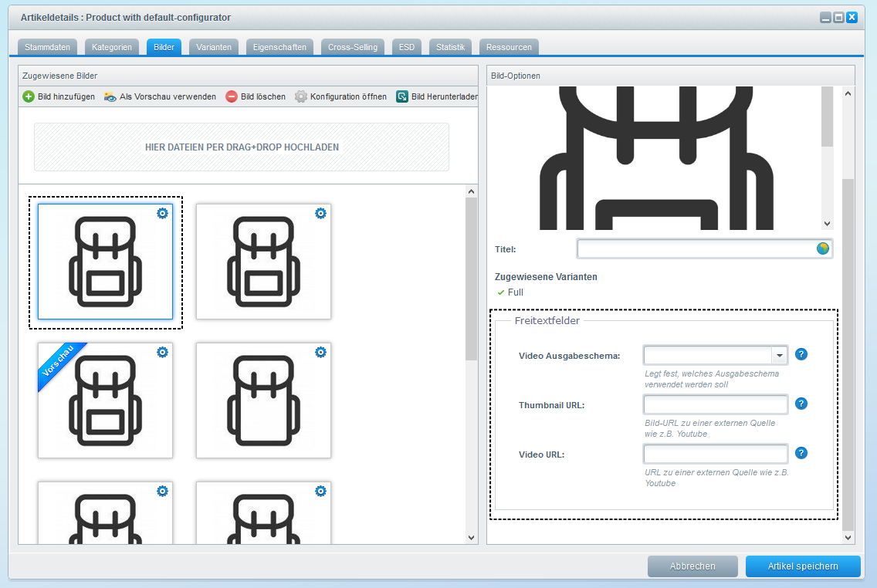
Task: Click the Bild-Optionen panel scroll-up arrow
Action: [848, 93]
